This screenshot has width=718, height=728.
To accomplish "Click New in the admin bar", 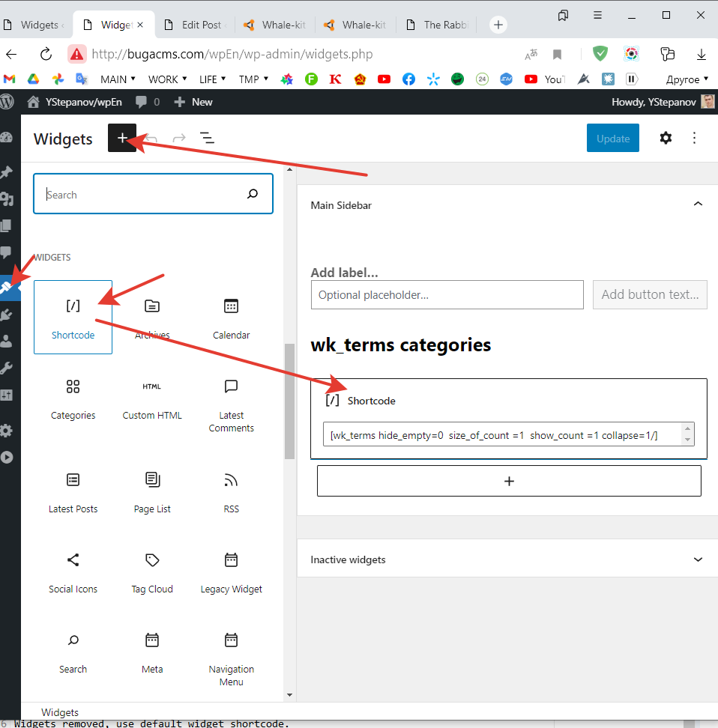I will [x=193, y=102].
